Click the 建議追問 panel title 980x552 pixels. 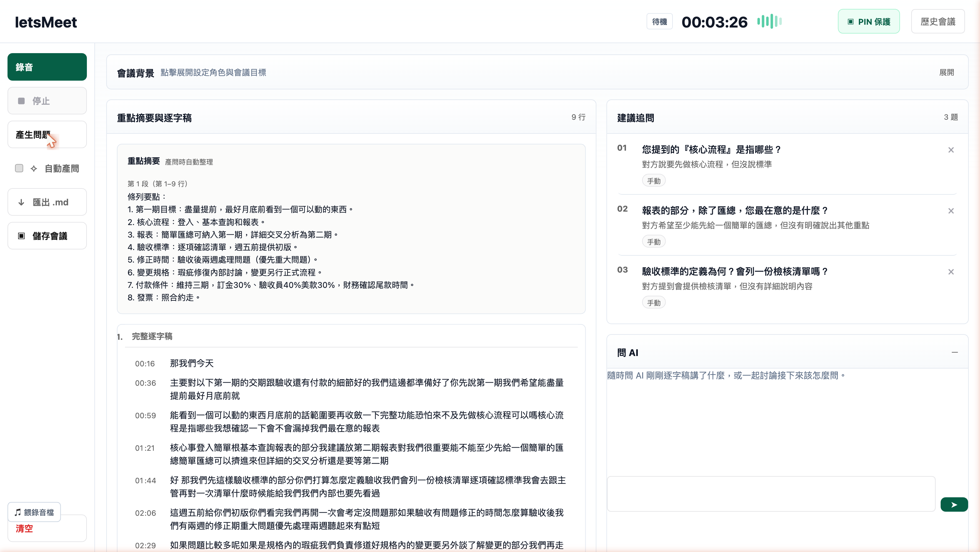pyautogui.click(x=635, y=118)
